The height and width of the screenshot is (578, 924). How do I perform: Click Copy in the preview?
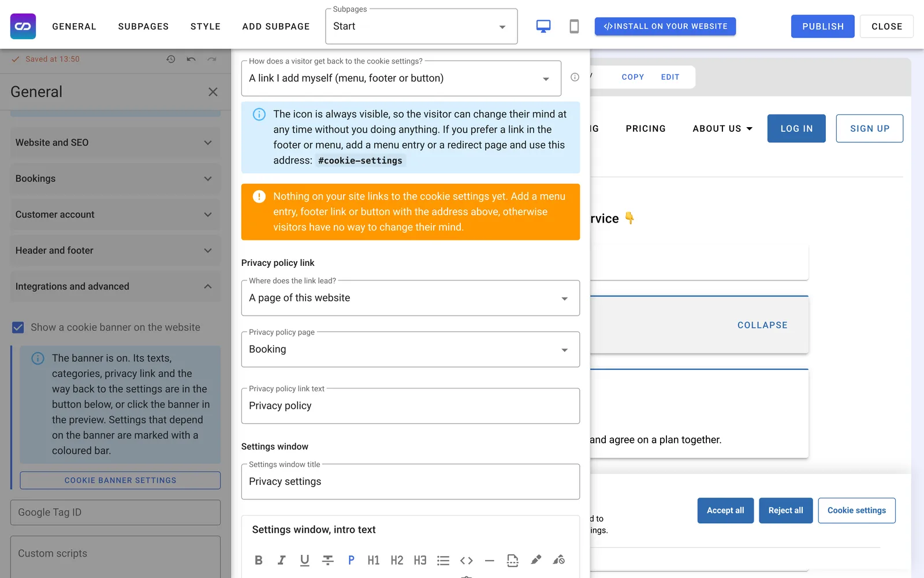[633, 77]
